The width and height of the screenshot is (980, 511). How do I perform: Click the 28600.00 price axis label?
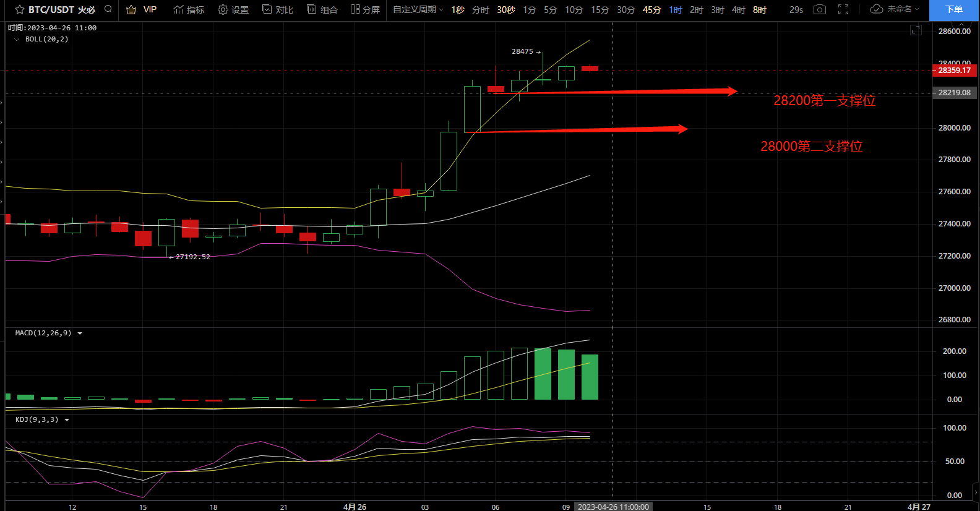pos(955,32)
